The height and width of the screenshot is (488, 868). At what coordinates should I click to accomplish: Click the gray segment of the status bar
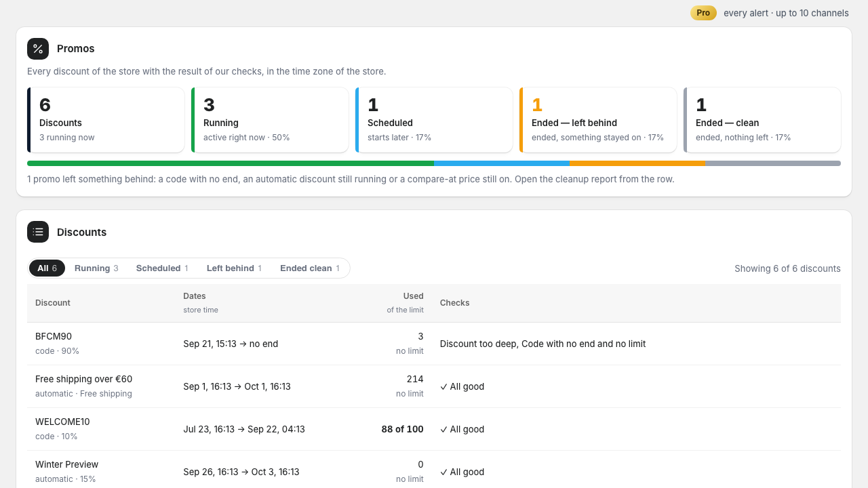pos(773,163)
